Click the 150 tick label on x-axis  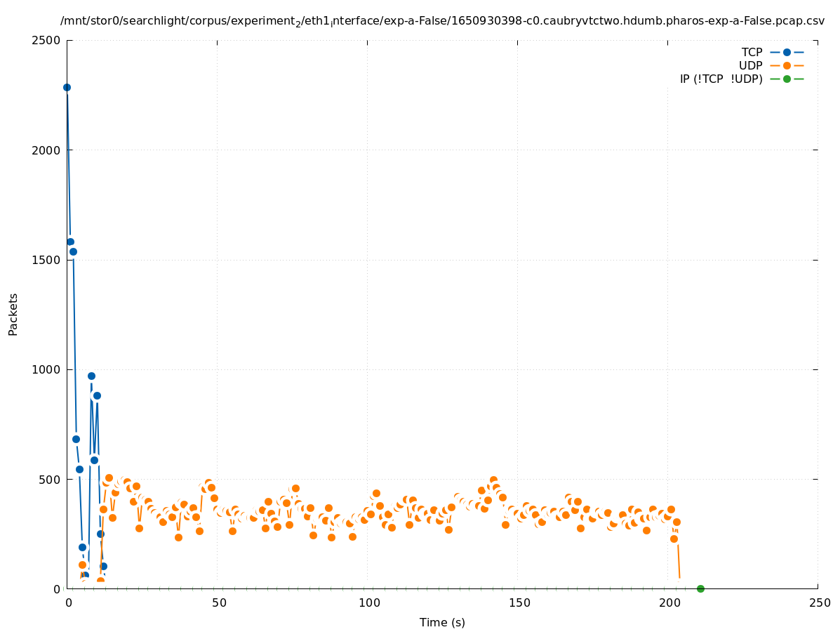[x=518, y=603]
